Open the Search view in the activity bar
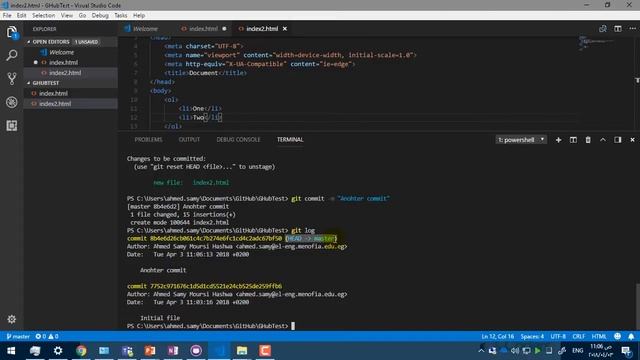 [12, 55]
